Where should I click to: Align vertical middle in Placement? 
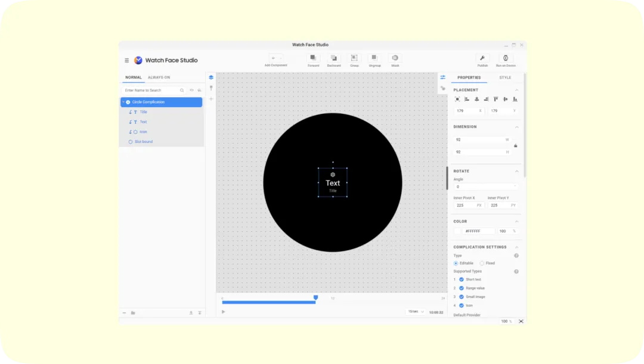tap(506, 99)
